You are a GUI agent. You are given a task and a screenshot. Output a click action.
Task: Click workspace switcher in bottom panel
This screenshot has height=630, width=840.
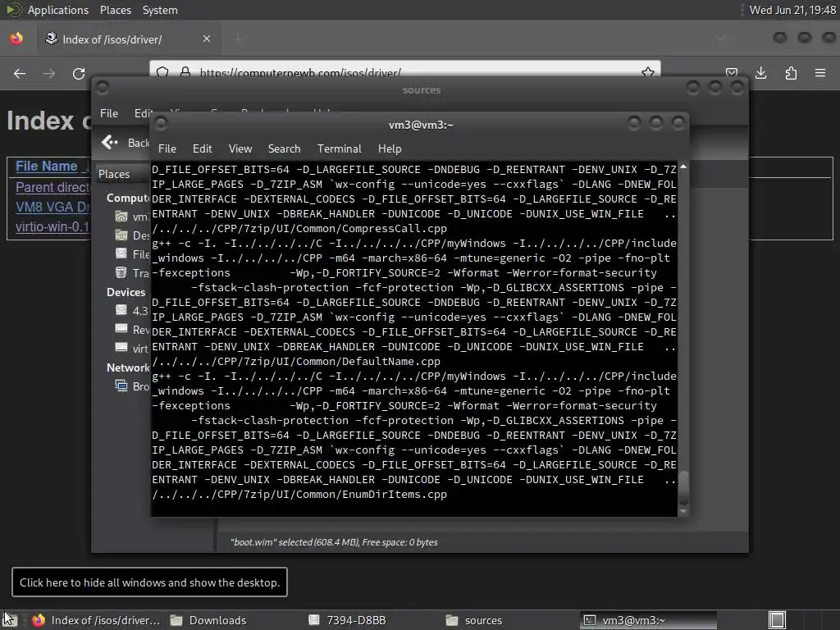[x=777, y=620]
